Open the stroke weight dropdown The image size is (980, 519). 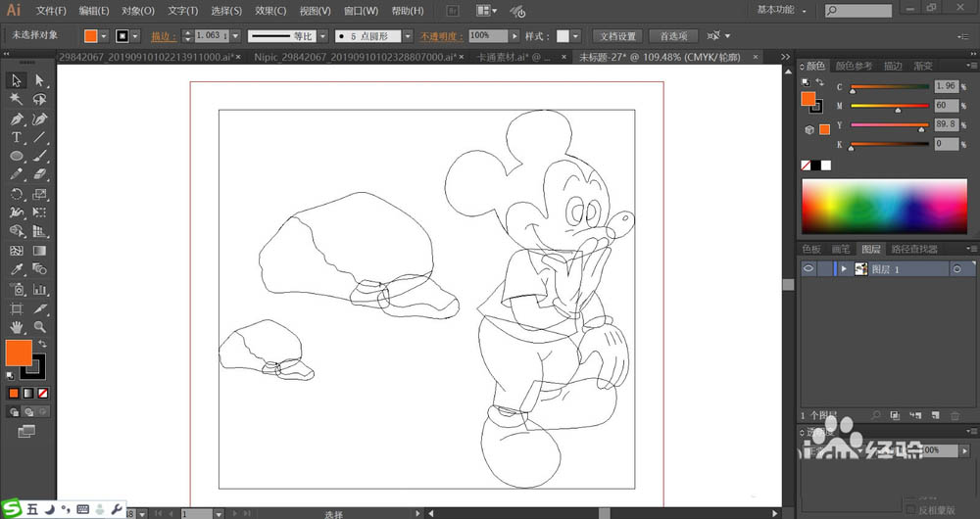tap(235, 36)
